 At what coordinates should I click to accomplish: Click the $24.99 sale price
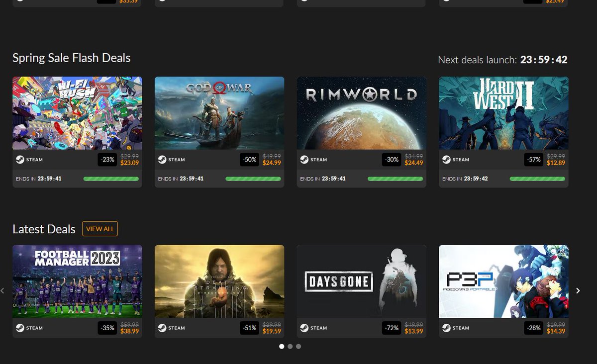pyautogui.click(x=272, y=163)
